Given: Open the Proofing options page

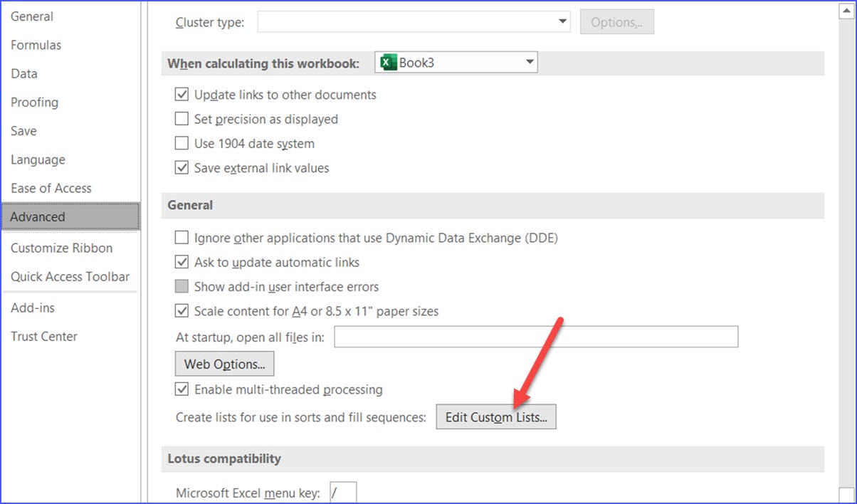Looking at the screenshot, I should pyautogui.click(x=34, y=102).
